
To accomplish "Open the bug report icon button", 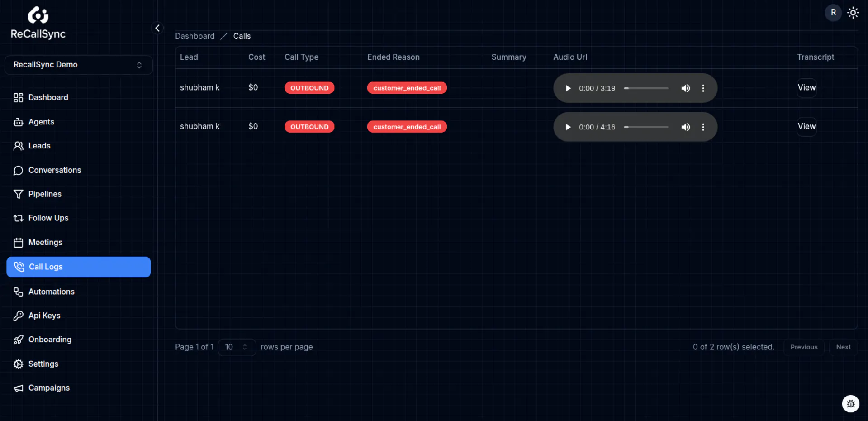I will pyautogui.click(x=850, y=404).
